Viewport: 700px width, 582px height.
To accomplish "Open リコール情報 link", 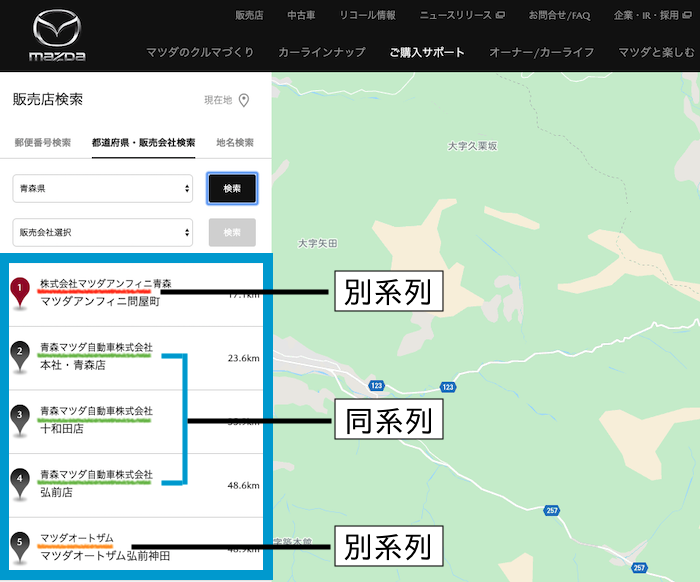I will coord(367,15).
